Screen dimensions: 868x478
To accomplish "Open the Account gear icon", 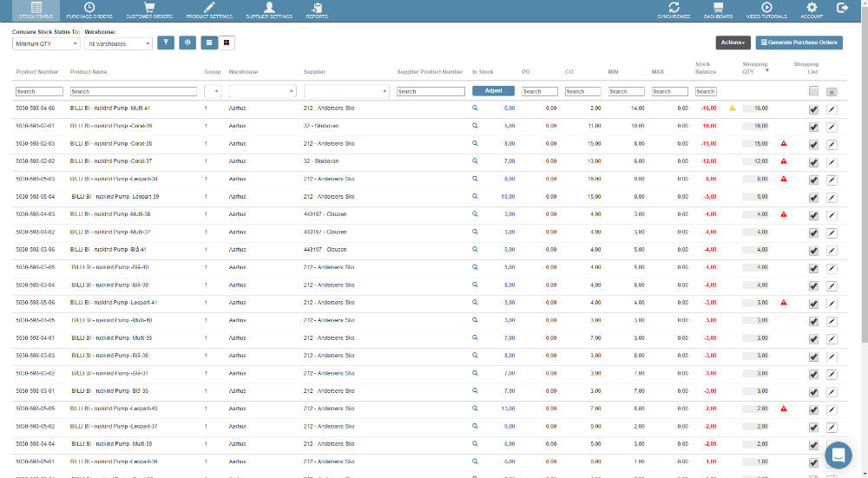I will point(812,9).
